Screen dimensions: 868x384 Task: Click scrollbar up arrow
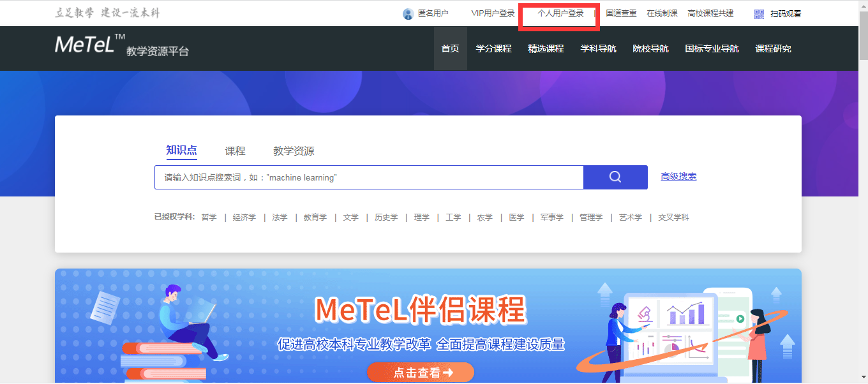pyautogui.click(x=862, y=5)
